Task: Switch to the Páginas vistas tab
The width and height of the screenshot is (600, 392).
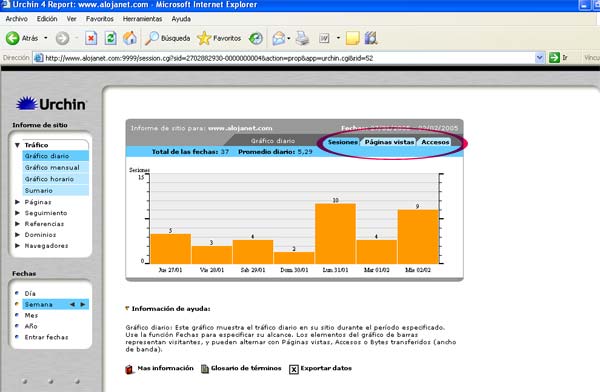Action: 389,142
